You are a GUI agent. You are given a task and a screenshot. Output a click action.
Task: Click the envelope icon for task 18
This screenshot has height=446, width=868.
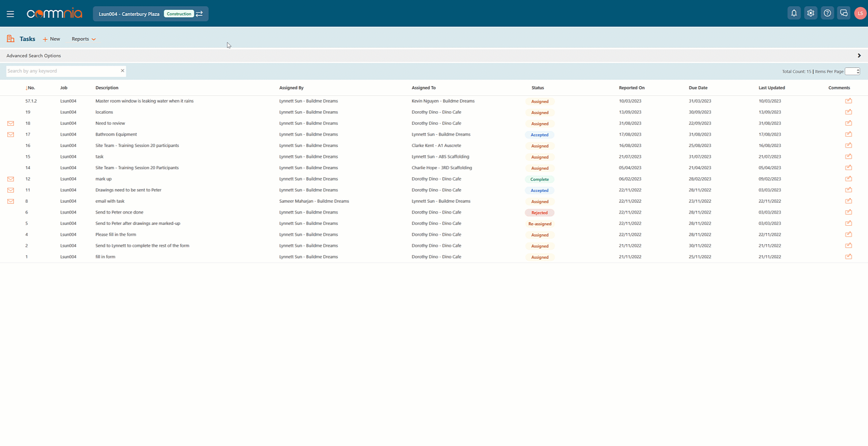(x=11, y=123)
